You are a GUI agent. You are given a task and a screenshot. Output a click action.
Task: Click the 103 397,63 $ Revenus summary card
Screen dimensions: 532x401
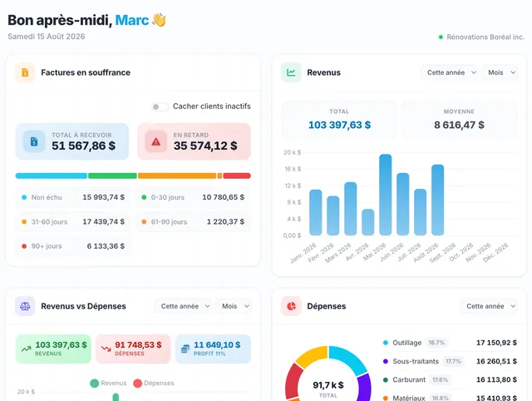coord(53,349)
